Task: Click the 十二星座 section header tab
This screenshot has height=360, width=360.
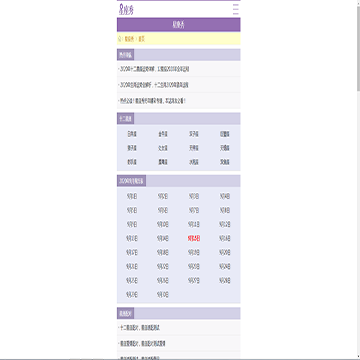Action: coord(125,119)
